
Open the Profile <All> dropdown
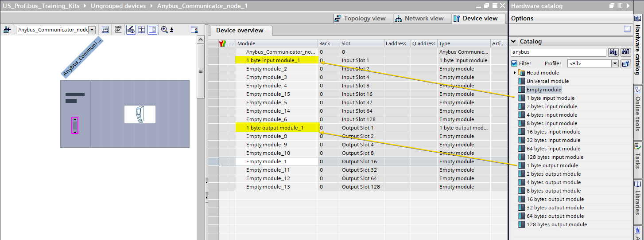tap(615, 64)
